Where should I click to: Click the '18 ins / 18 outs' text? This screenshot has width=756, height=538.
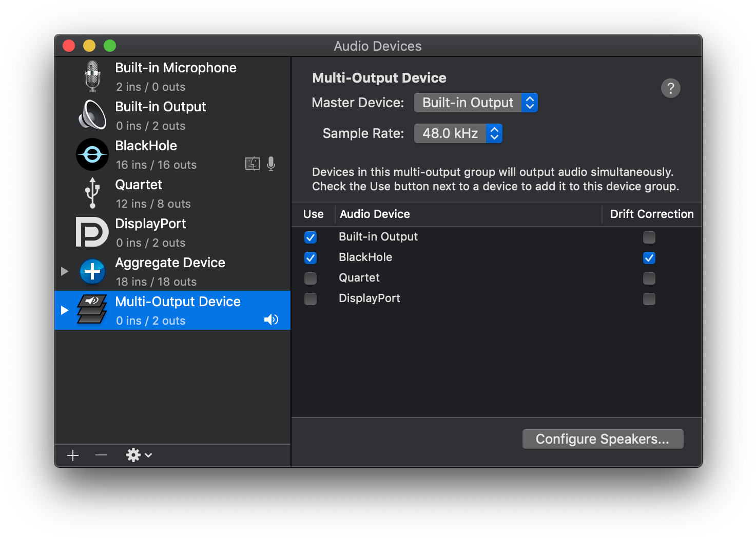(x=156, y=282)
